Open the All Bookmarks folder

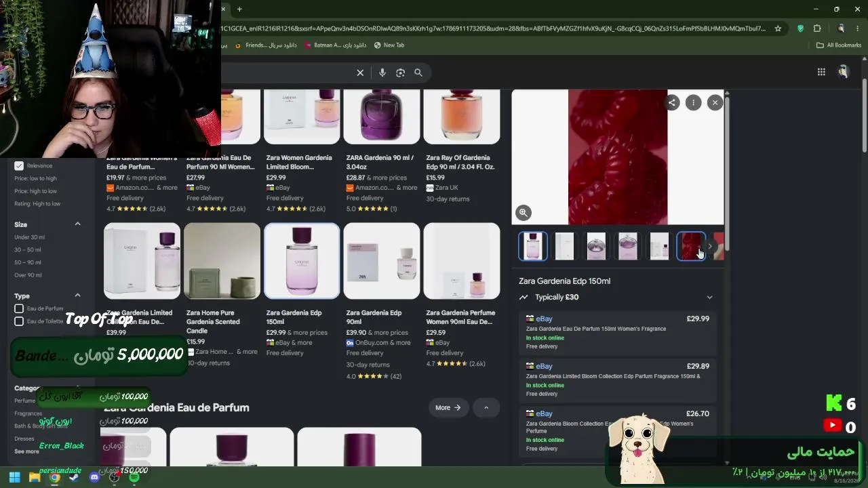839,45
